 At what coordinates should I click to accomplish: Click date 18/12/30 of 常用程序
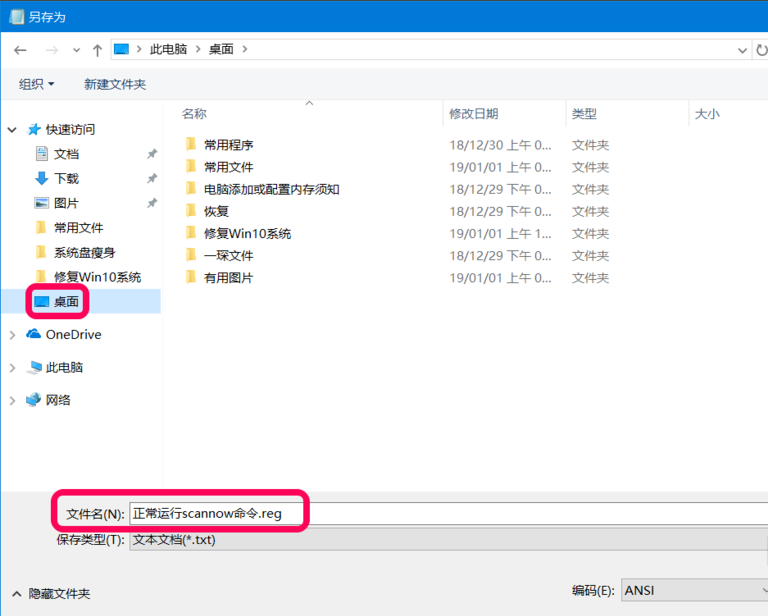[500, 145]
